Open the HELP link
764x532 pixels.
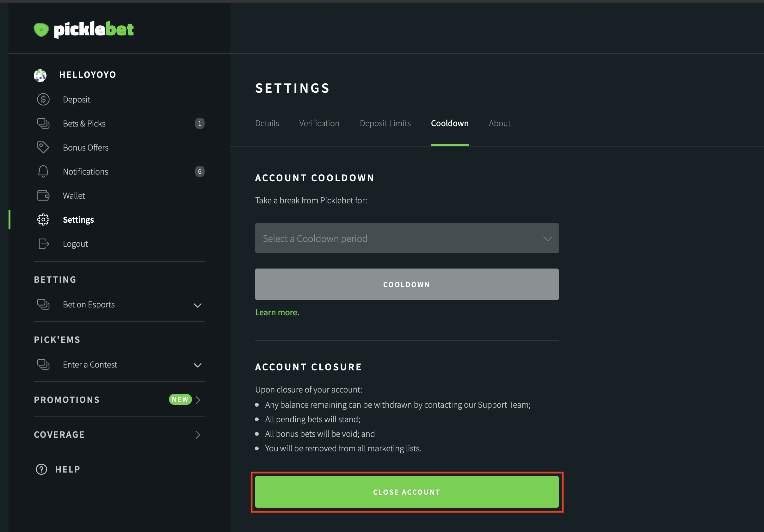coord(68,469)
